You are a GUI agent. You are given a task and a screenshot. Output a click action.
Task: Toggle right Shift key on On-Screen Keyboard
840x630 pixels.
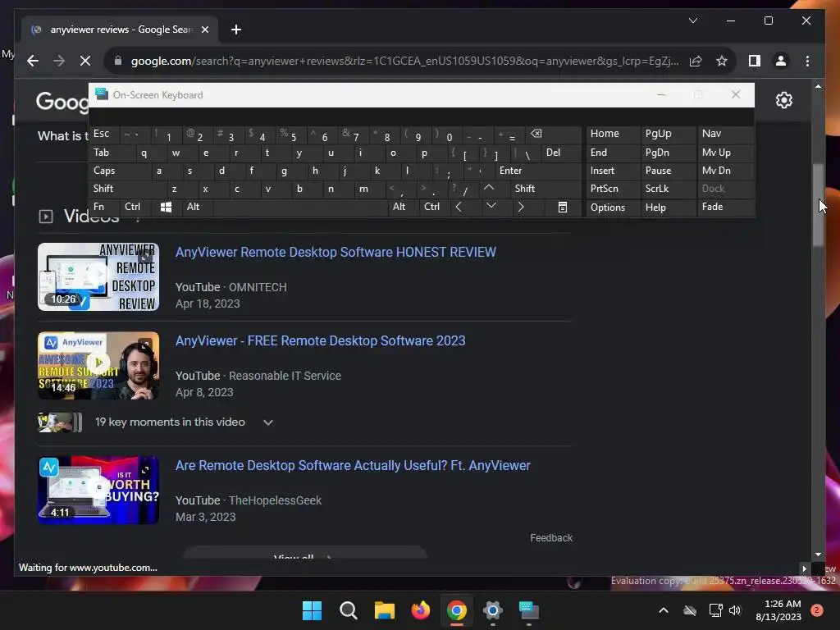point(546,189)
